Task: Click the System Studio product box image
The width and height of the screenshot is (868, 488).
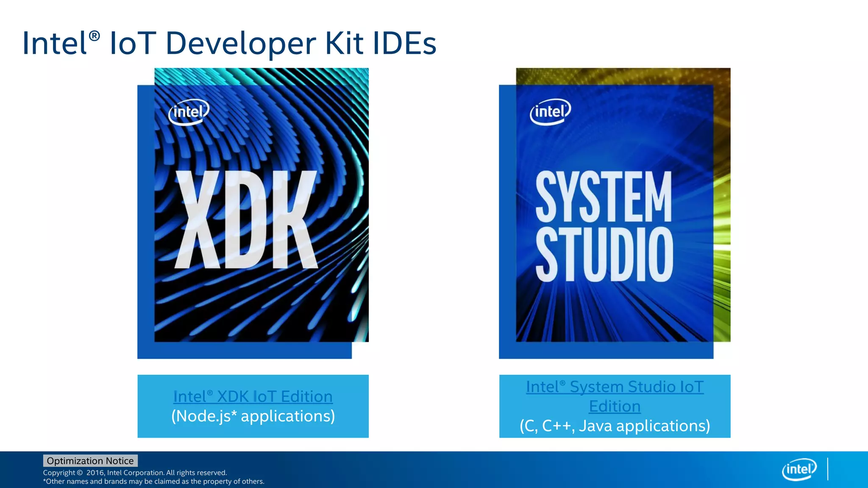Action: [615, 213]
